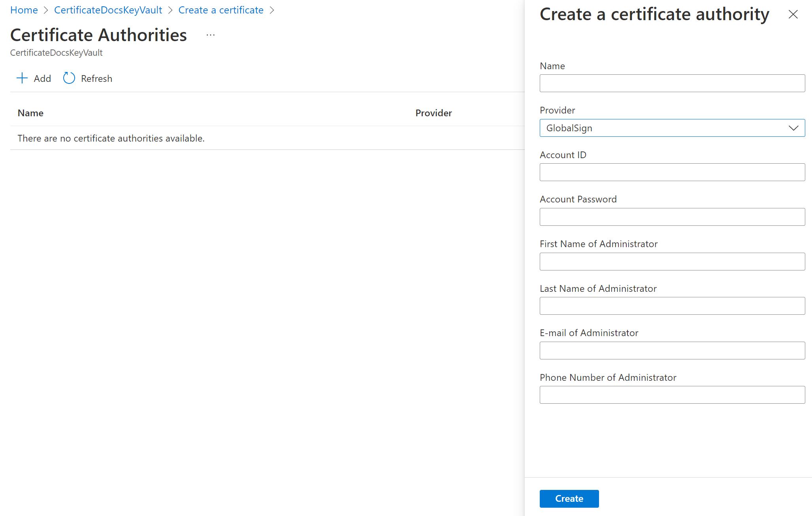Screen dimensions: 812x516
Task: Click the Create button
Action: coord(569,498)
